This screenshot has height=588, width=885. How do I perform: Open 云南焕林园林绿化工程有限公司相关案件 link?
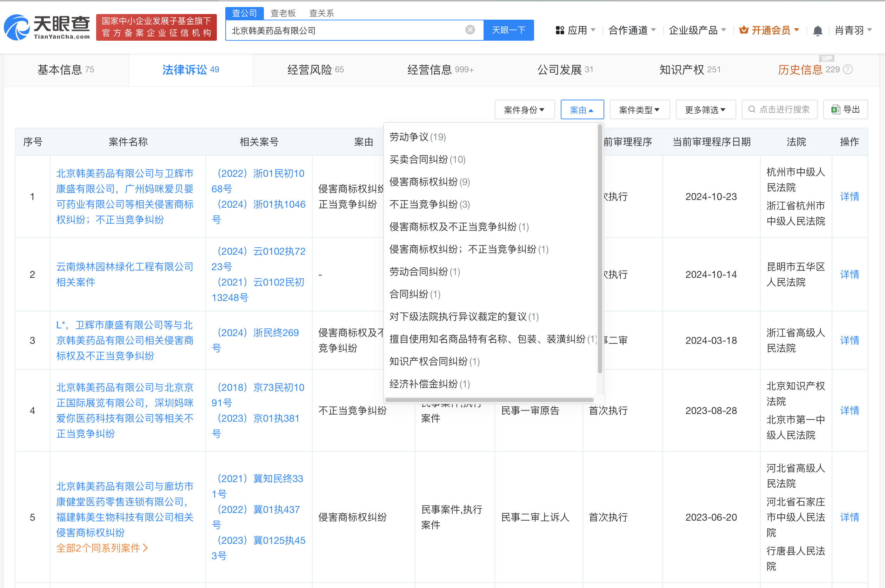tap(125, 274)
